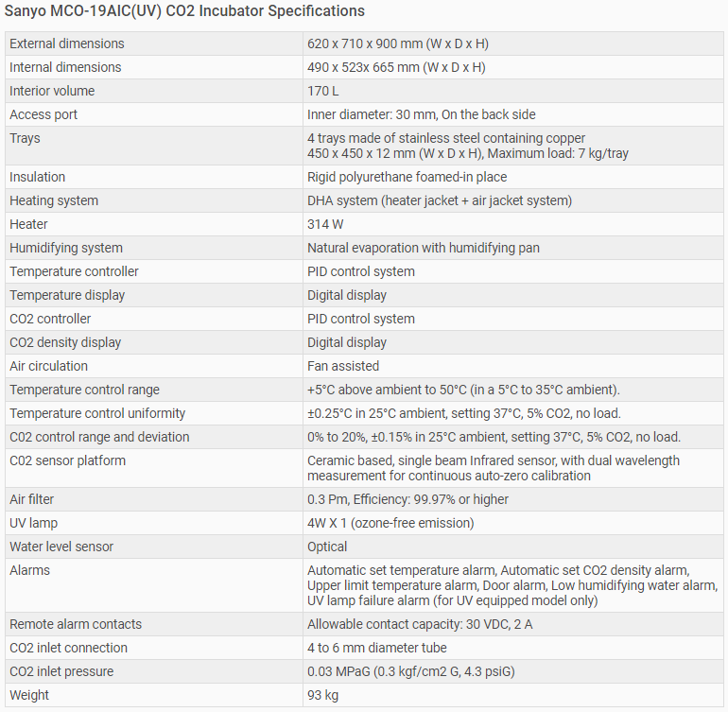The image size is (728, 712).
Task: Click the 314 W heater value
Action: (324, 224)
